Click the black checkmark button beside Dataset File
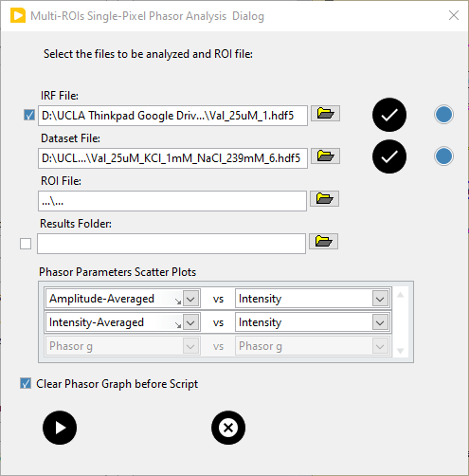This screenshot has width=469, height=476. pos(389,156)
